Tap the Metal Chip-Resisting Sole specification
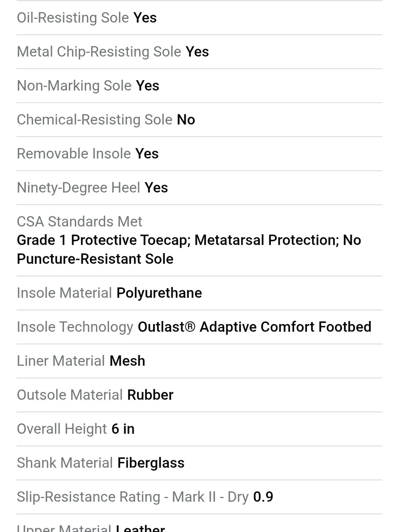 click(x=199, y=52)
